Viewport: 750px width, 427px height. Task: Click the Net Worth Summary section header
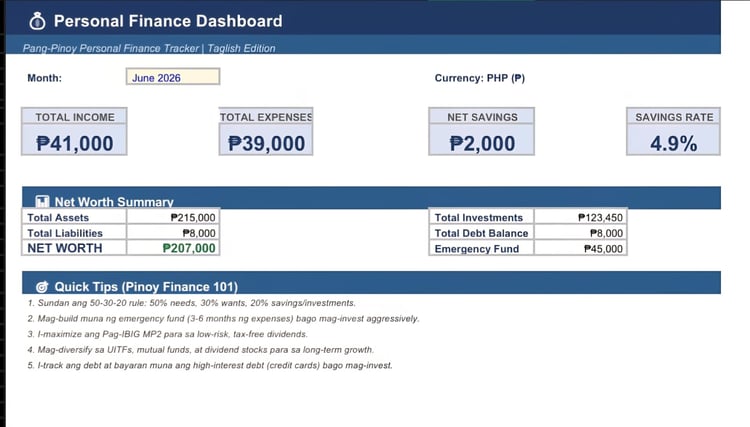point(371,197)
